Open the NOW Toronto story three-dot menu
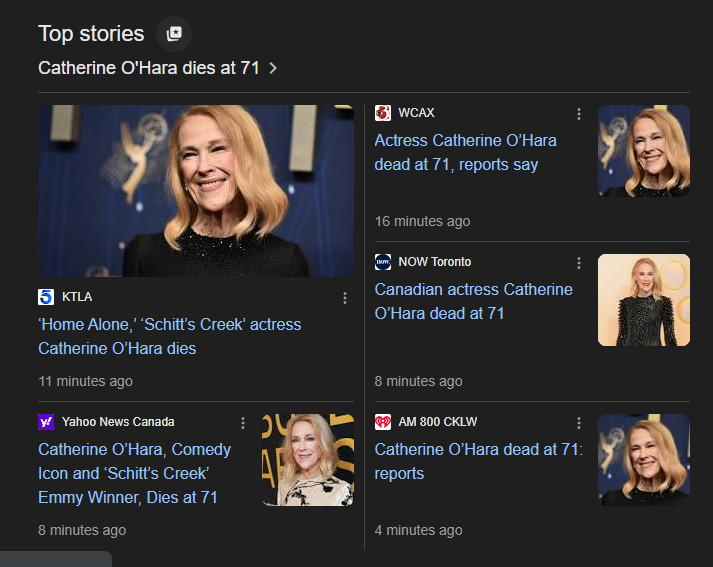The height and width of the screenshot is (567, 713). pos(578,263)
